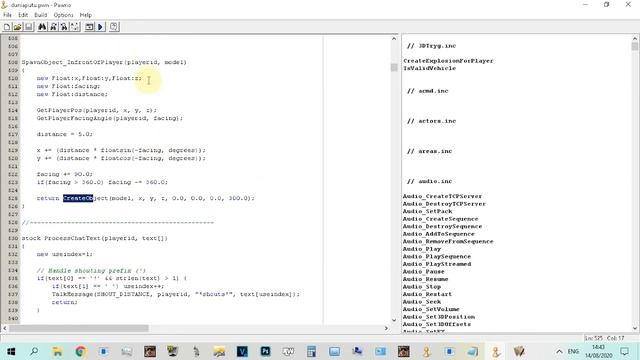Select Audio_DestroySequence in the list
This screenshot has height=360, width=640.
coord(442,227)
